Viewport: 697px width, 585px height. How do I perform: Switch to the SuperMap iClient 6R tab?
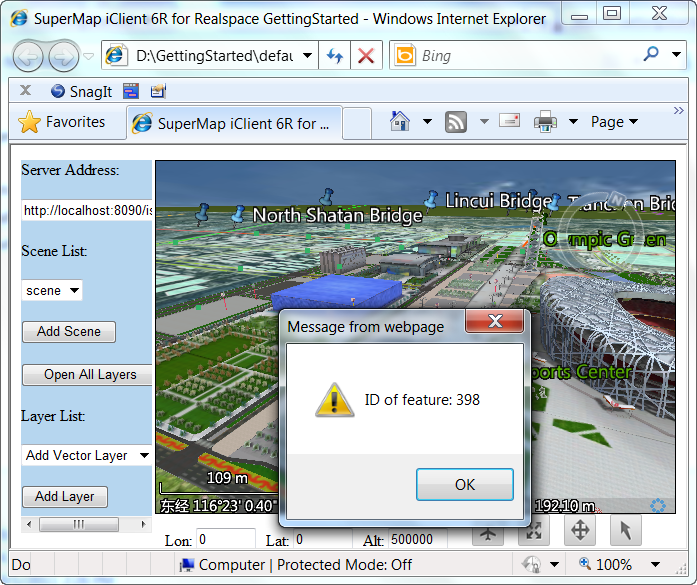coord(236,124)
